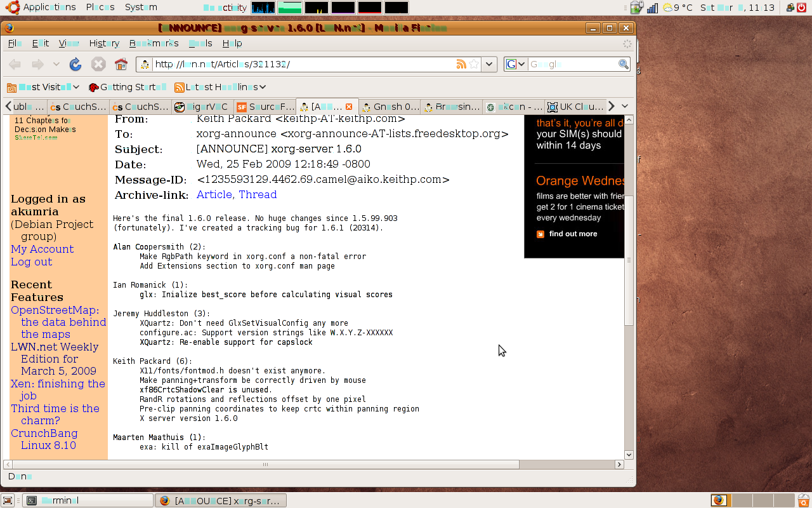Click the network signal icon

point(652,8)
